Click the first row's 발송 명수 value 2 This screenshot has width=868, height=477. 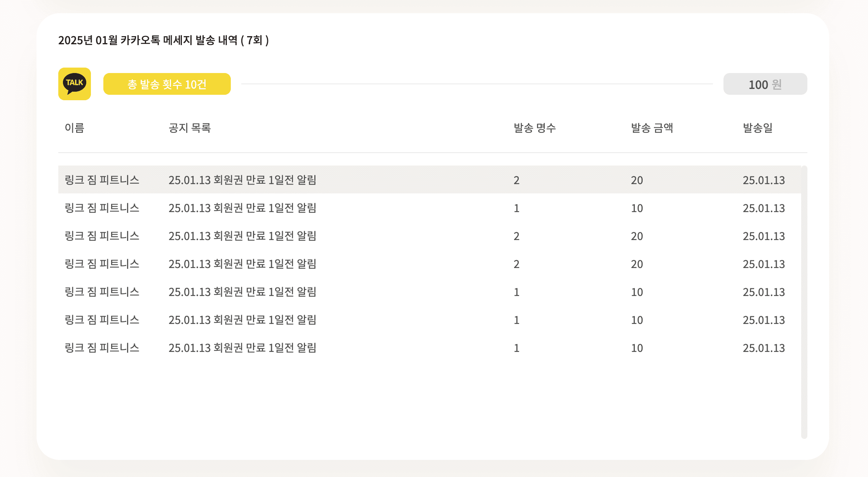[x=516, y=180]
